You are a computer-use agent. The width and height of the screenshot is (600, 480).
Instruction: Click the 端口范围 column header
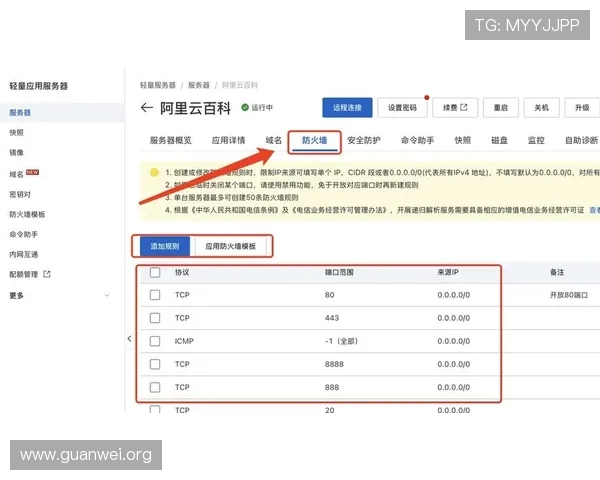pos(339,272)
